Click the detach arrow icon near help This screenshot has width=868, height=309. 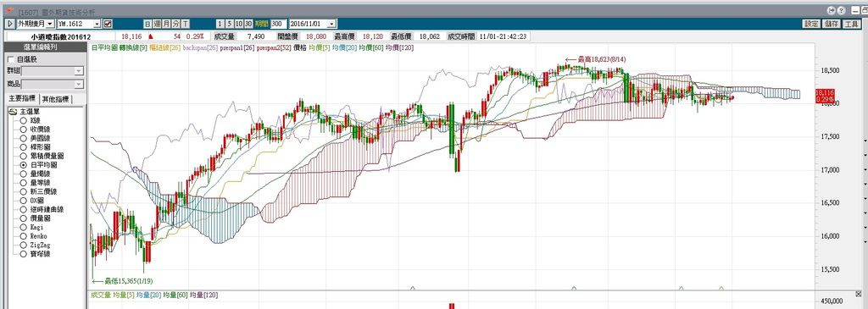click(x=832, y=10)
